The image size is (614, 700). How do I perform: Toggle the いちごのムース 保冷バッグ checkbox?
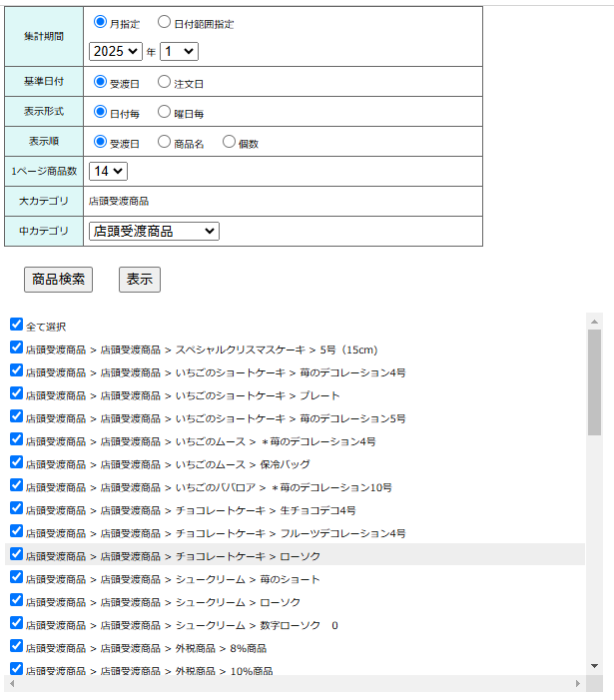tap(16, 462)
